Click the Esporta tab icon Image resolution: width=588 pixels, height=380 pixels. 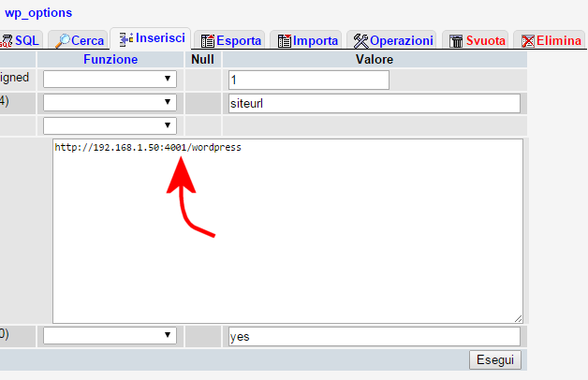pos(208,41)
